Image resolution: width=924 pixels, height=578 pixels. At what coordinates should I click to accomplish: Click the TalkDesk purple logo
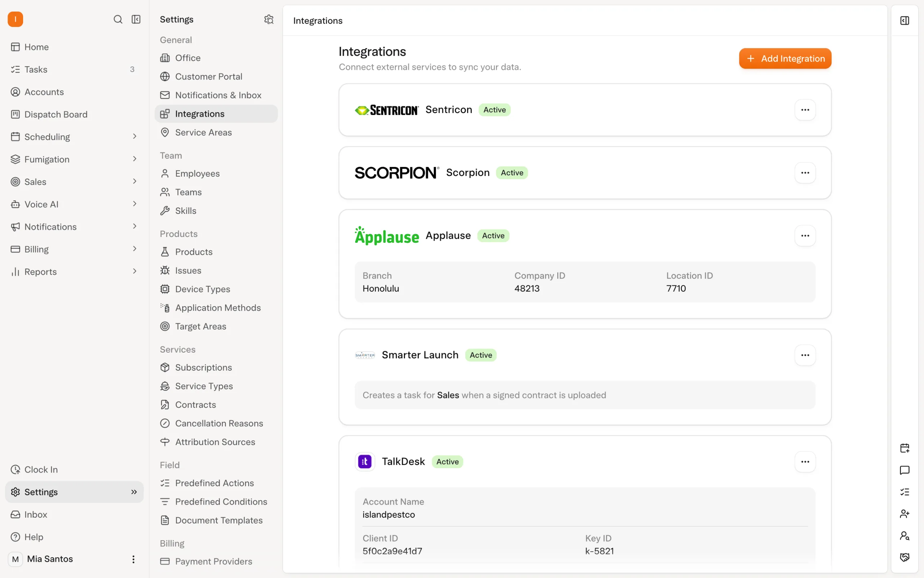coord(365,462)
